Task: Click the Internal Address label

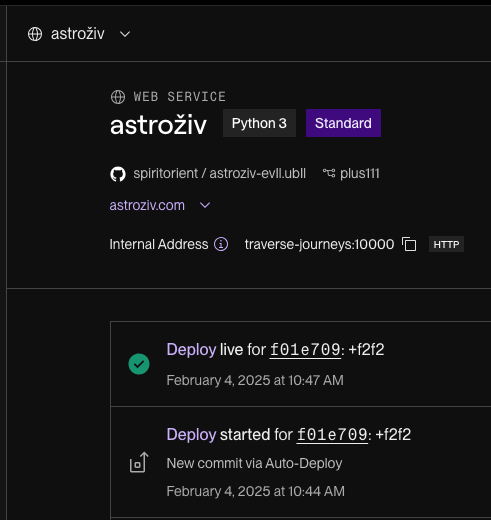Action: 159,244
